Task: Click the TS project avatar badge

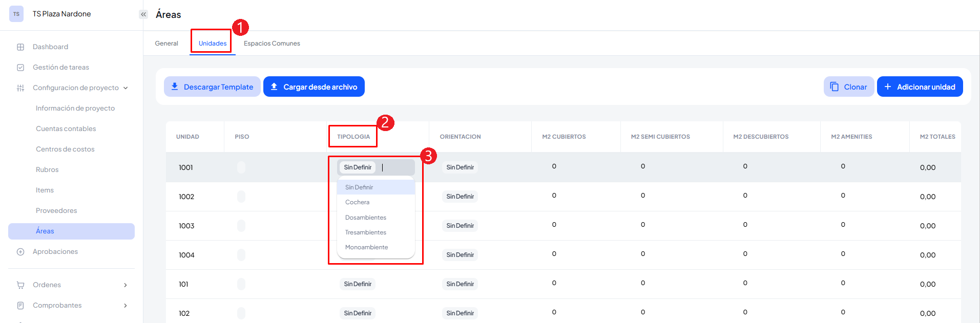Action: pyautogui.click(x=16, y=14)
